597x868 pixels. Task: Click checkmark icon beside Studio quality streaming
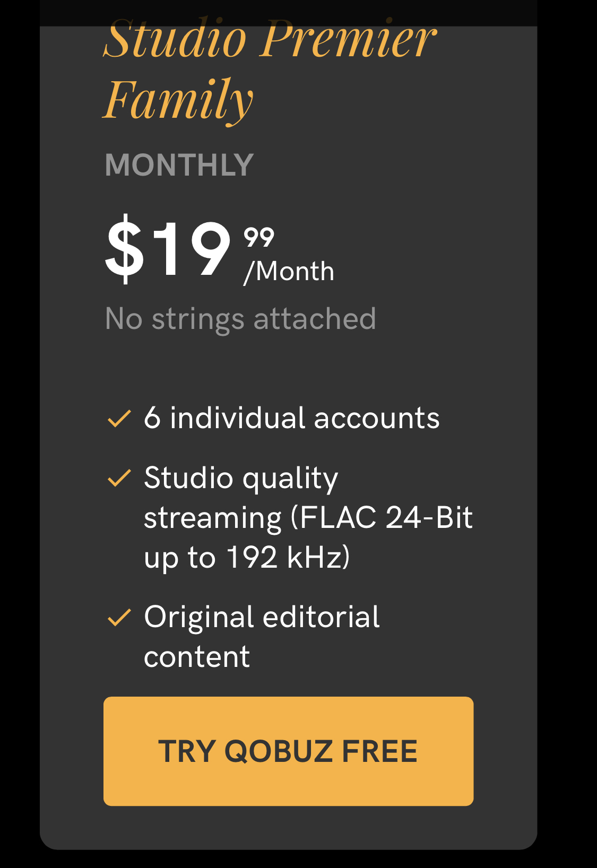click(x=119, y=478)
